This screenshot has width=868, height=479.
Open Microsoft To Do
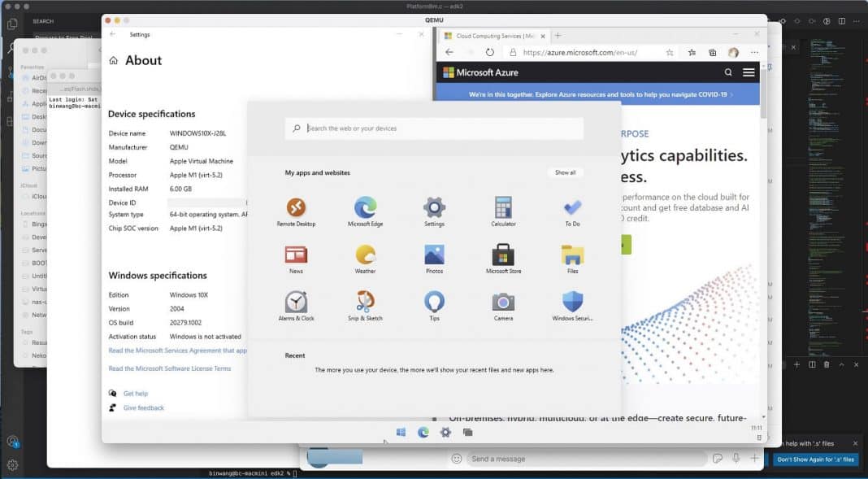coord(571,208)
